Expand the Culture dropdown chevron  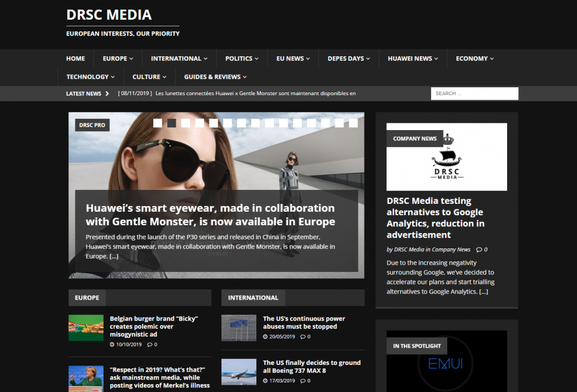click(164, 77)
